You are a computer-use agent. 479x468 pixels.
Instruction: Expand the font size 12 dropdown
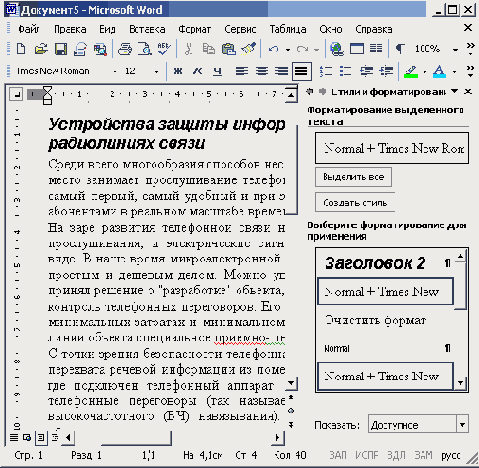click(156, 71)
